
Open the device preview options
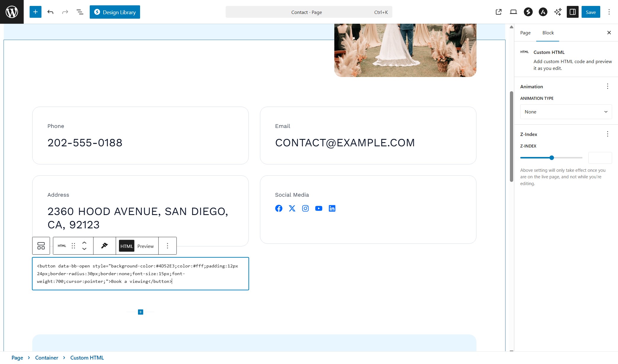513,12
